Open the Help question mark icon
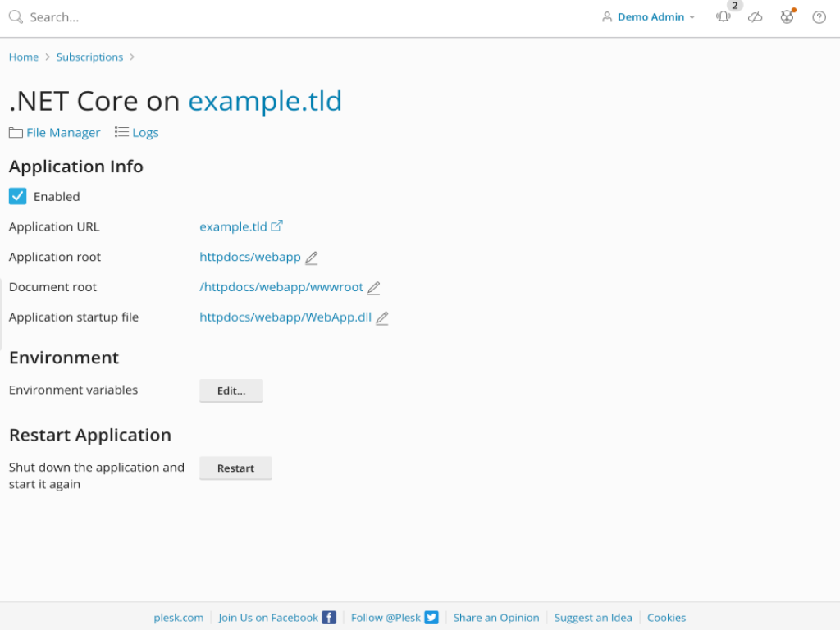 (x=818, y=16)
